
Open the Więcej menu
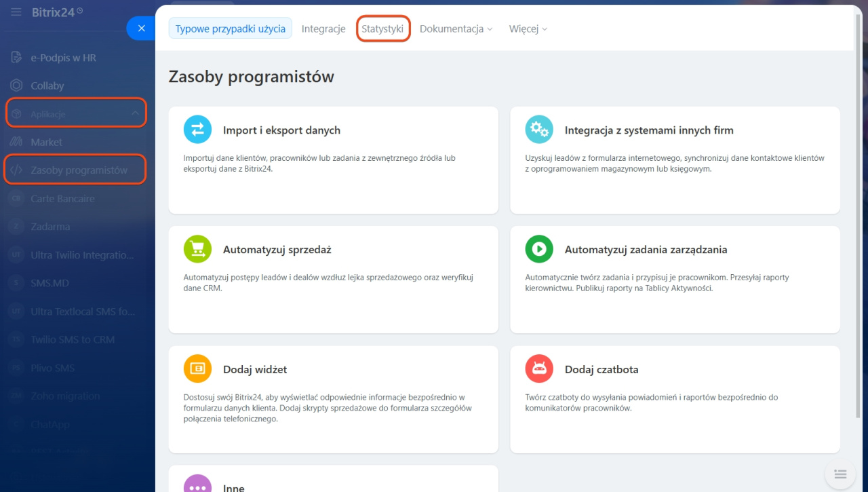point(528,29)
